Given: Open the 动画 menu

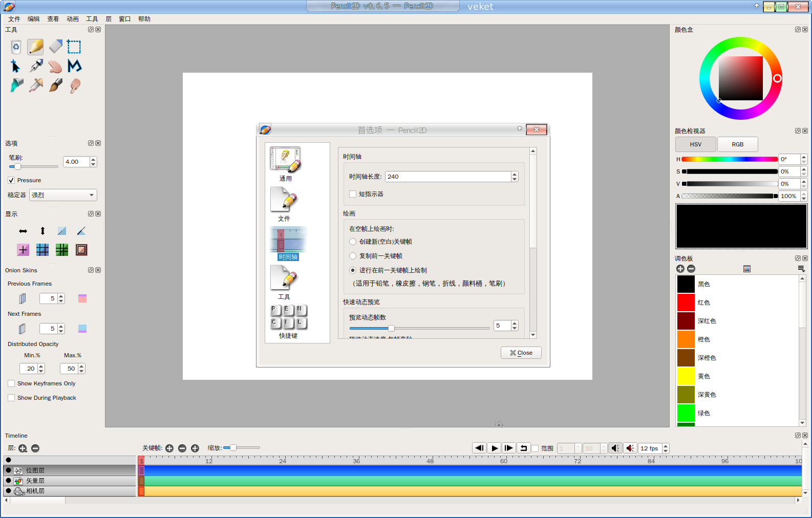Looking at the screenshot, I should click(x=73, y=19).
